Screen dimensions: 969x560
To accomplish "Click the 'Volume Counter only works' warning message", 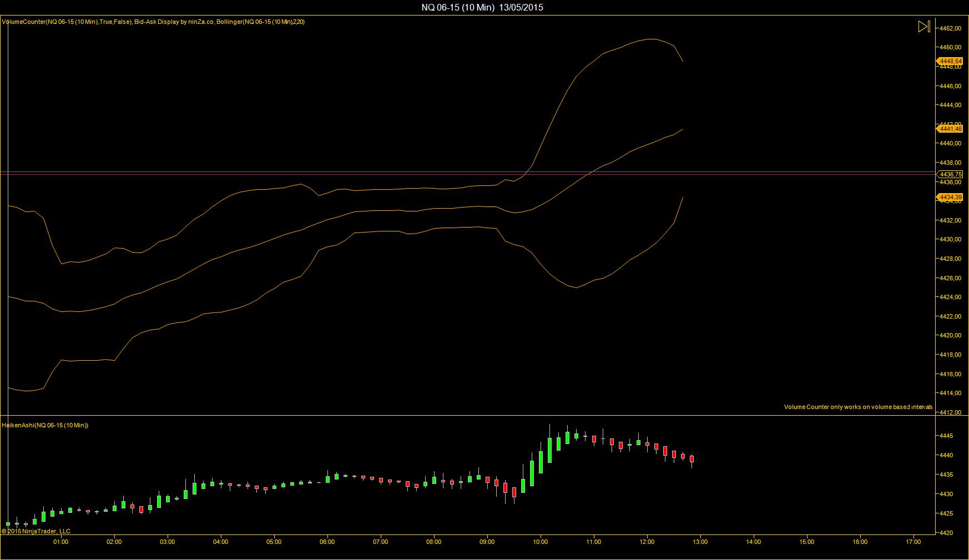I will [x=858, y=407].
